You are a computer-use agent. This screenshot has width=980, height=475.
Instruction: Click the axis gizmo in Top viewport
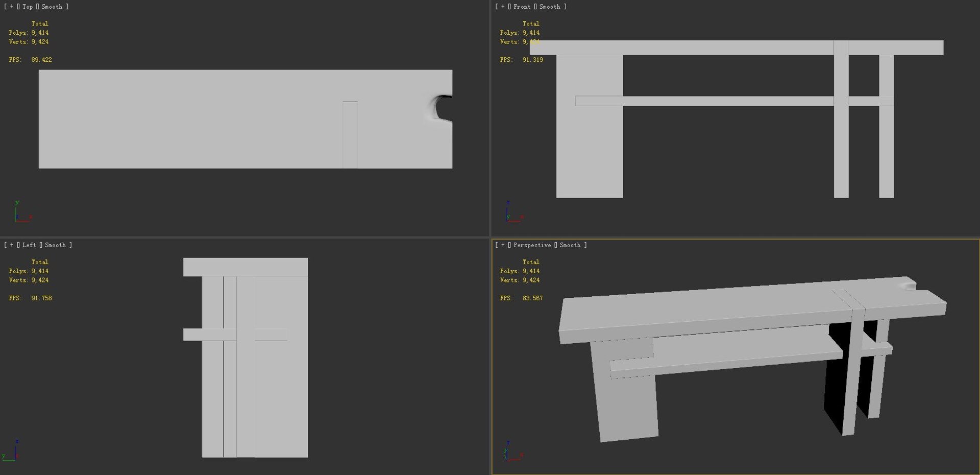[x=22, y=212]
